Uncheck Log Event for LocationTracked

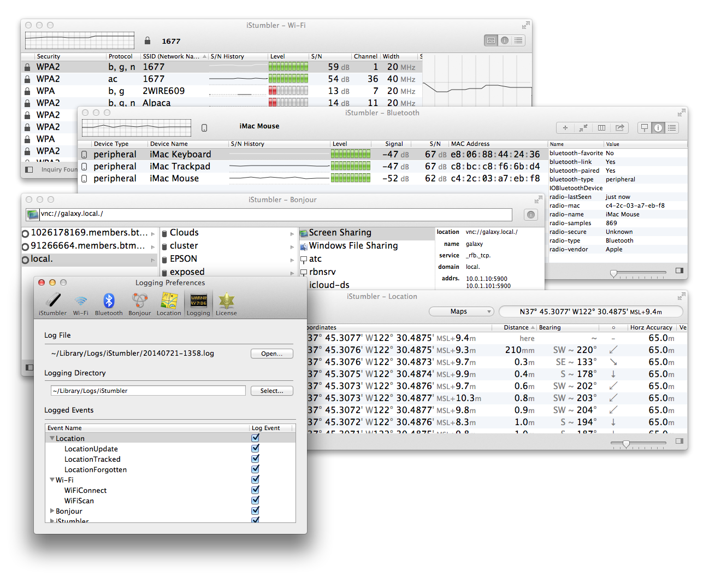pos(255,458)
